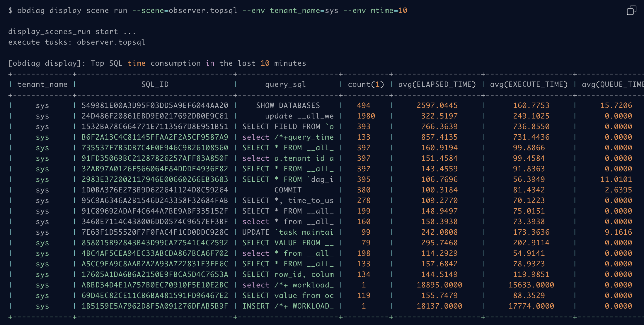Click the UPDATE `task_maintai query cell
Viewport: 644px width, 325px height.
tap(288, 232)
